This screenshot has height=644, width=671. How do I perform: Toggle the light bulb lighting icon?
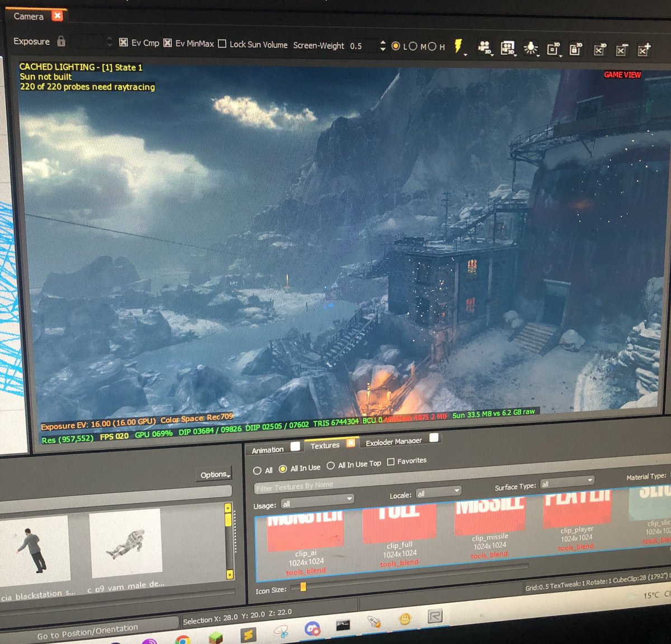click(530, 49)
